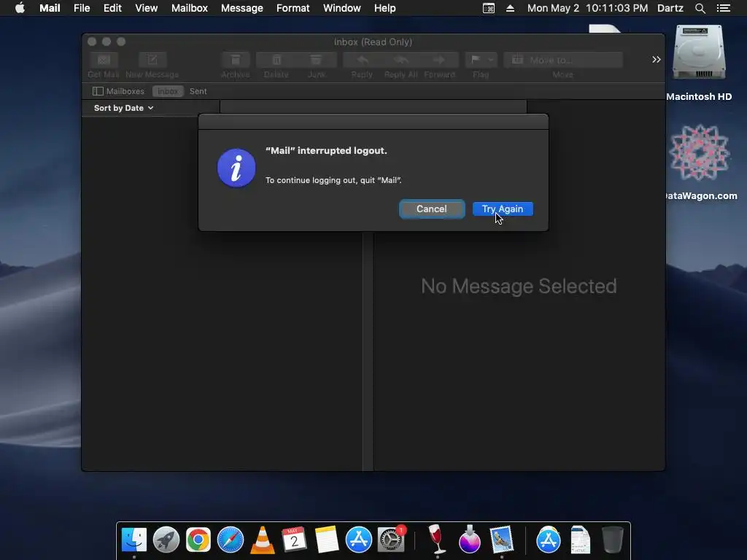Open the Window menu
747x560 pixels.
[342, 8]
